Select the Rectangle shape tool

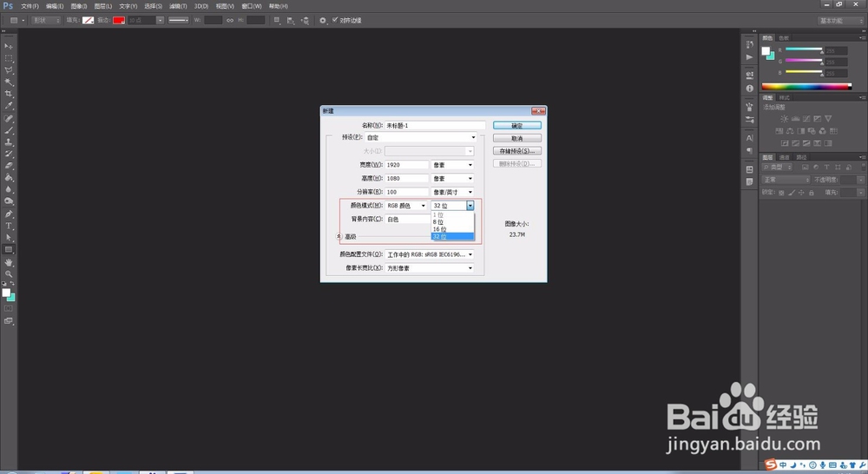pos(9,250)
